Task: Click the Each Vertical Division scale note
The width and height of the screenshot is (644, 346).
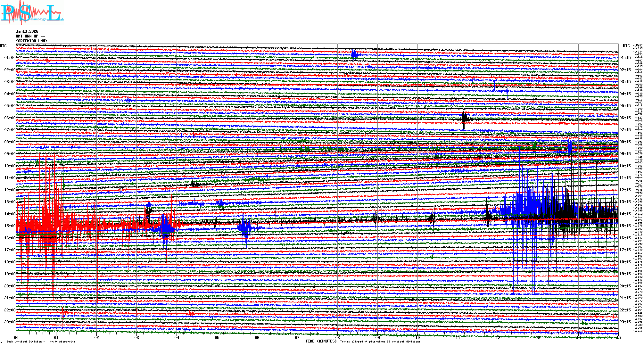Action: 41,342
